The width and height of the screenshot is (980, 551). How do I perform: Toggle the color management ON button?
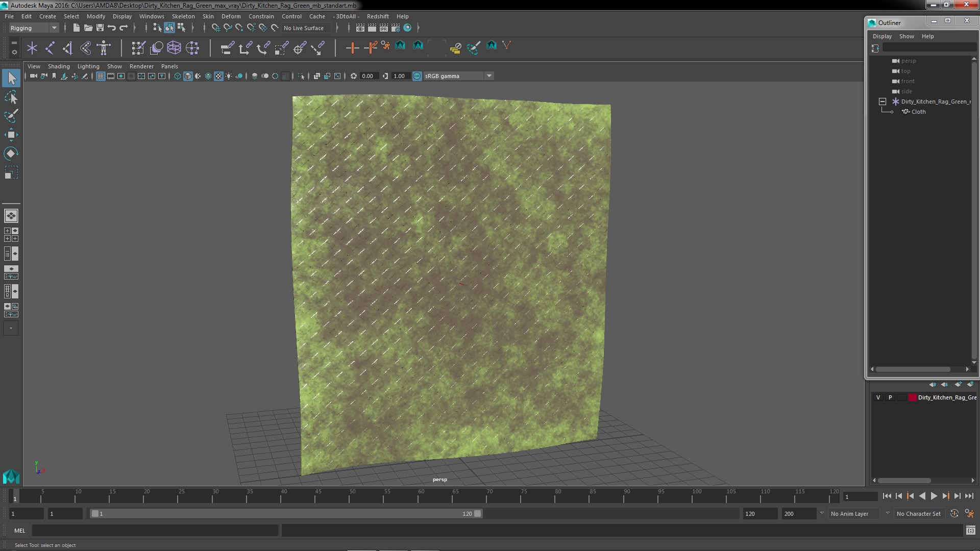(417, 76)
